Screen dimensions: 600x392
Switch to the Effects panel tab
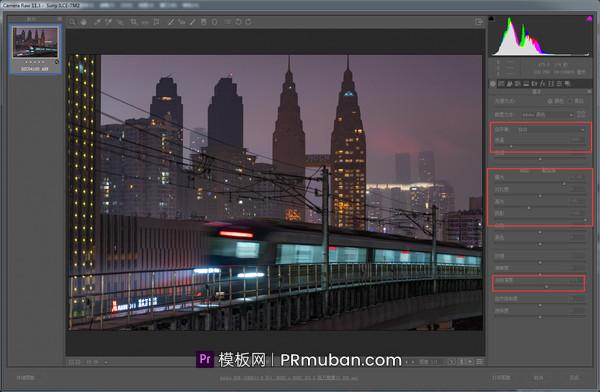tap(542, 83)
